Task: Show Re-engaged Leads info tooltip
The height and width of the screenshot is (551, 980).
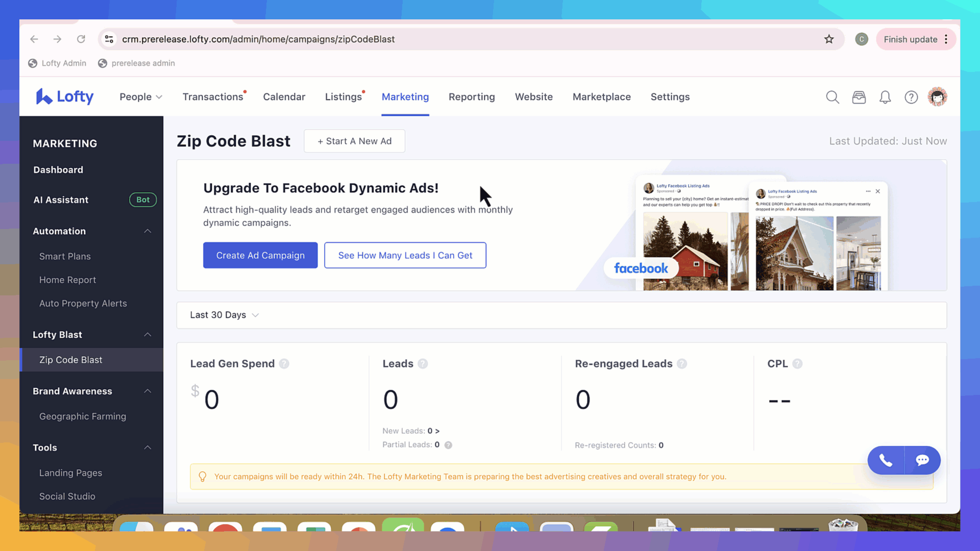Action: click(x=682, y=364)
